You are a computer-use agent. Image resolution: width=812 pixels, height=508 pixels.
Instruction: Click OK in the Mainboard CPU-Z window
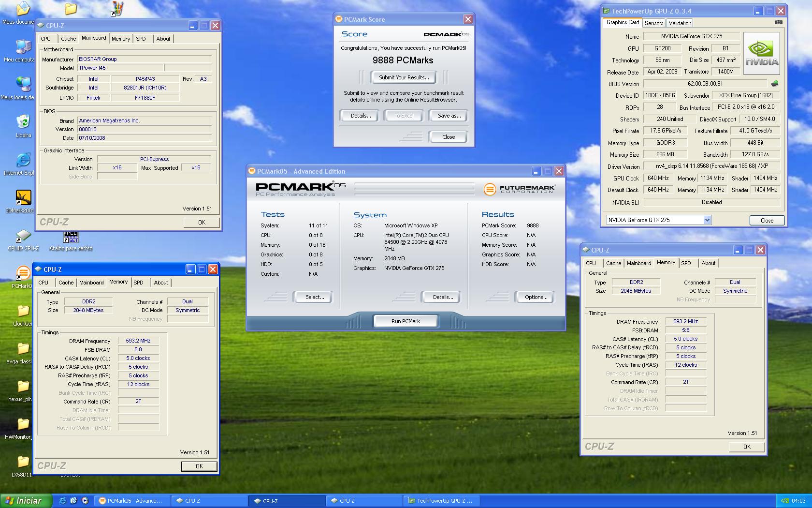coord(202,223)
